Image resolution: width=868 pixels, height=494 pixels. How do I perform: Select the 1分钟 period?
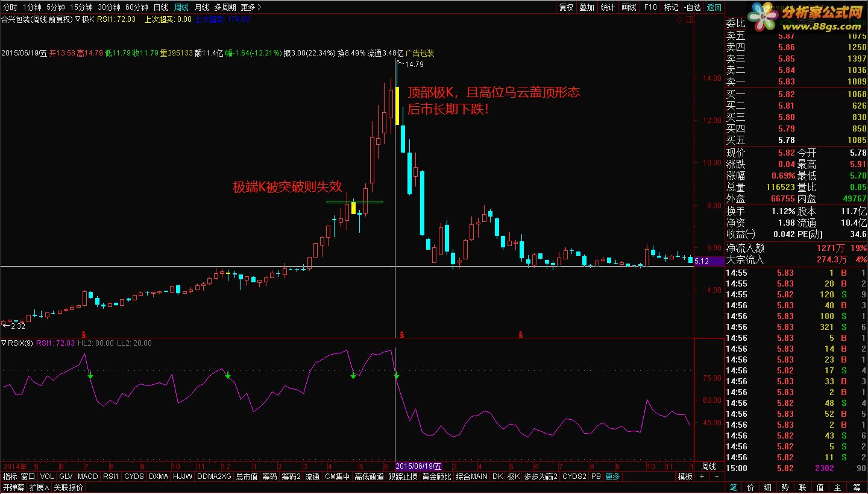[x=33, y=7]
